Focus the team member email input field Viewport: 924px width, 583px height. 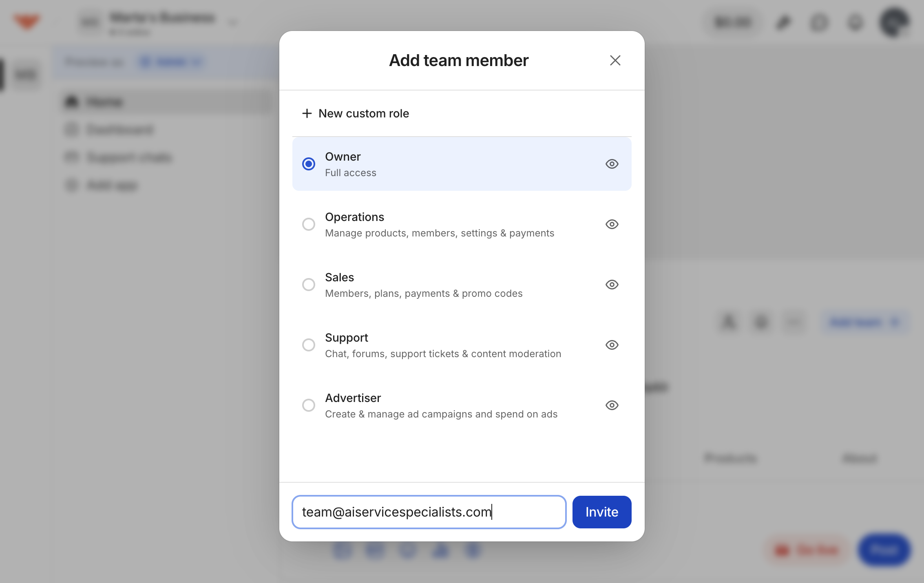coord(429,512)
